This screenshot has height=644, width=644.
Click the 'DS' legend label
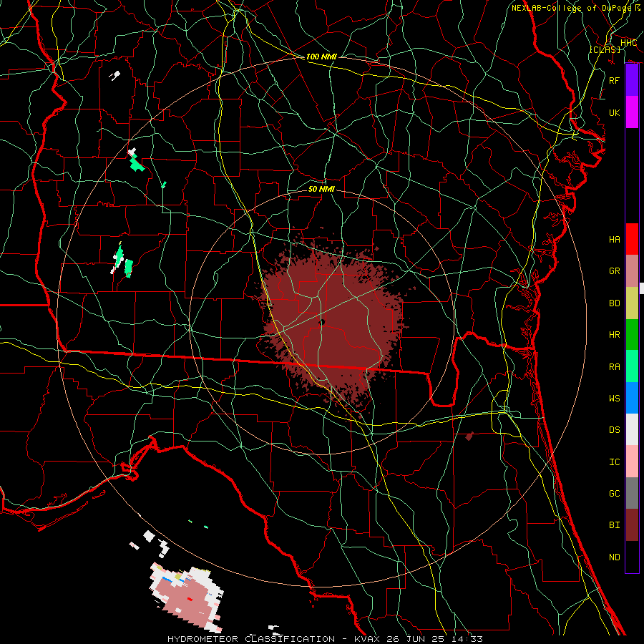coord(614,430)
